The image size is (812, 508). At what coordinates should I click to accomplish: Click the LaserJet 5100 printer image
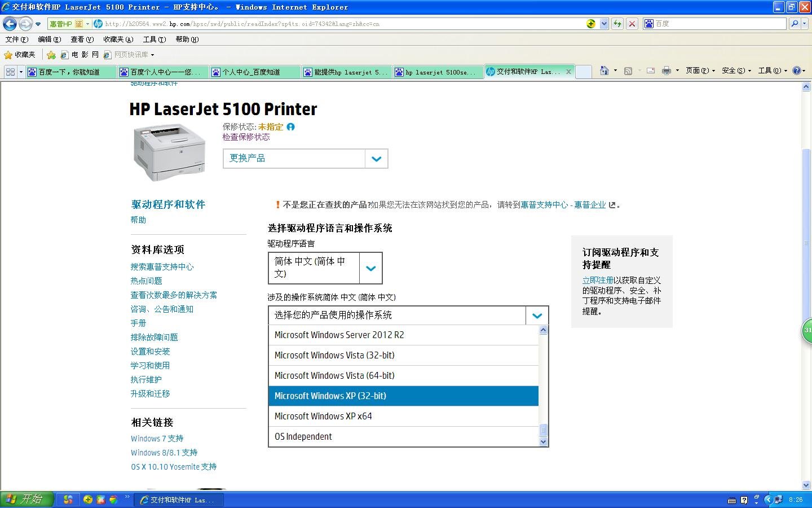coord(169,152)
